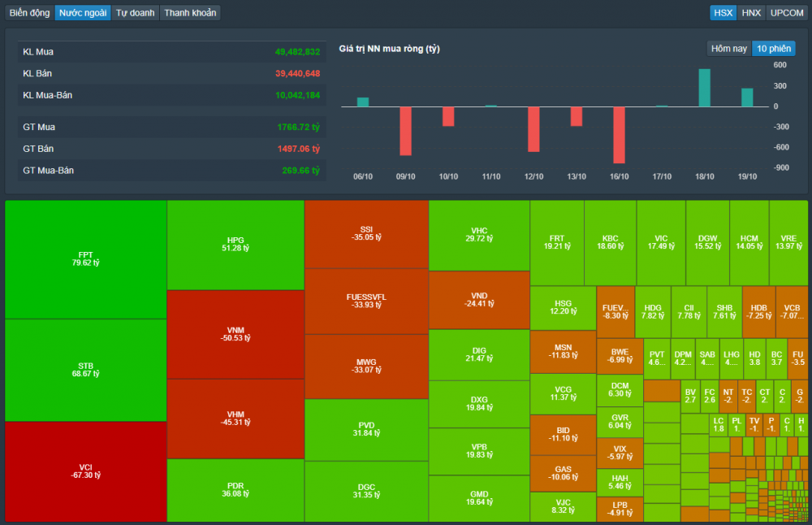Select the Nước ngoài tab
The image size is (812, 525).
click(x=83, y=13)
